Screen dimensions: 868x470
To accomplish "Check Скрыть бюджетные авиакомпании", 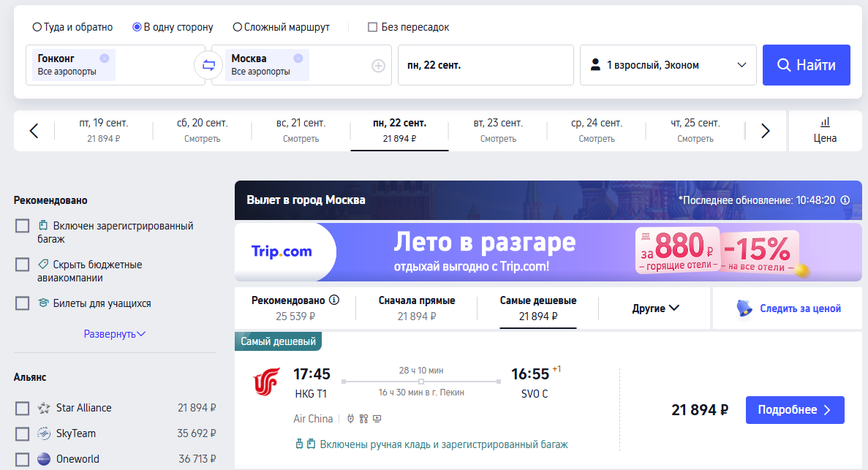I will coord(22,265).
